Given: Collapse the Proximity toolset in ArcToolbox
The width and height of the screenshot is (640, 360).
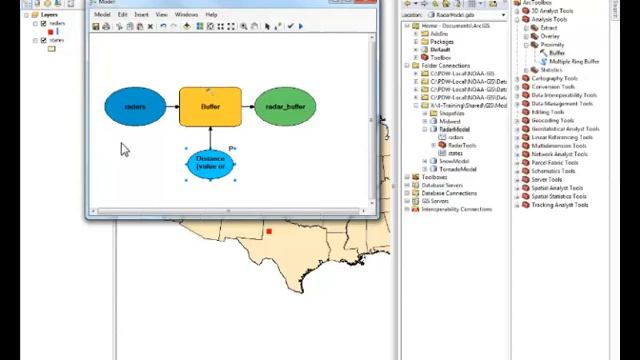Looking at the screenshot, I should pyautogui.click(x=526, y=45).
